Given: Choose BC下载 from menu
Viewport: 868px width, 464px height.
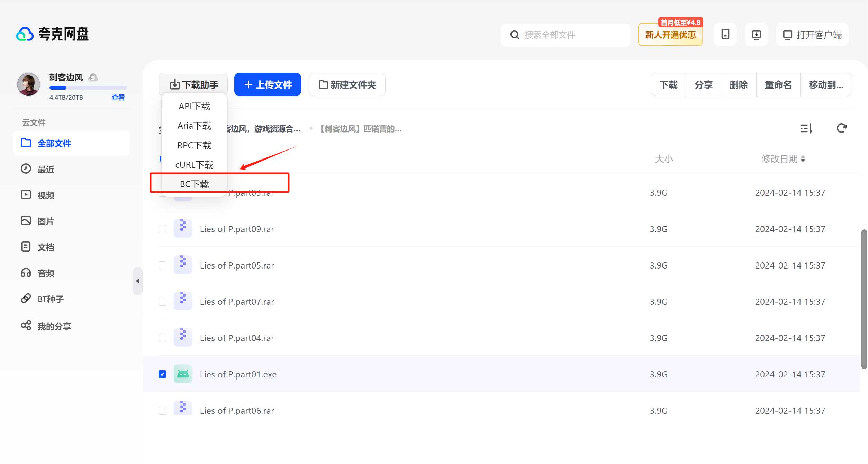Looking at the screenshot, I should pos(194,184).
